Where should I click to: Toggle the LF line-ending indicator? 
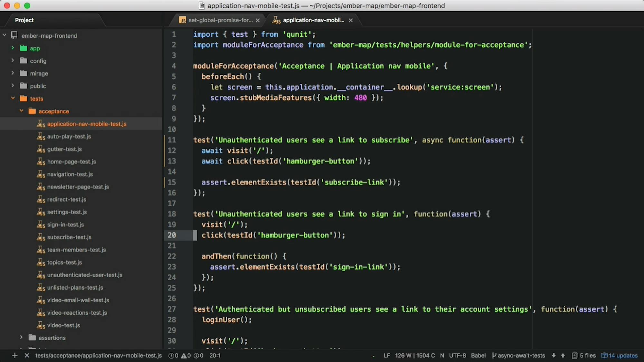[x=386, y=356]
